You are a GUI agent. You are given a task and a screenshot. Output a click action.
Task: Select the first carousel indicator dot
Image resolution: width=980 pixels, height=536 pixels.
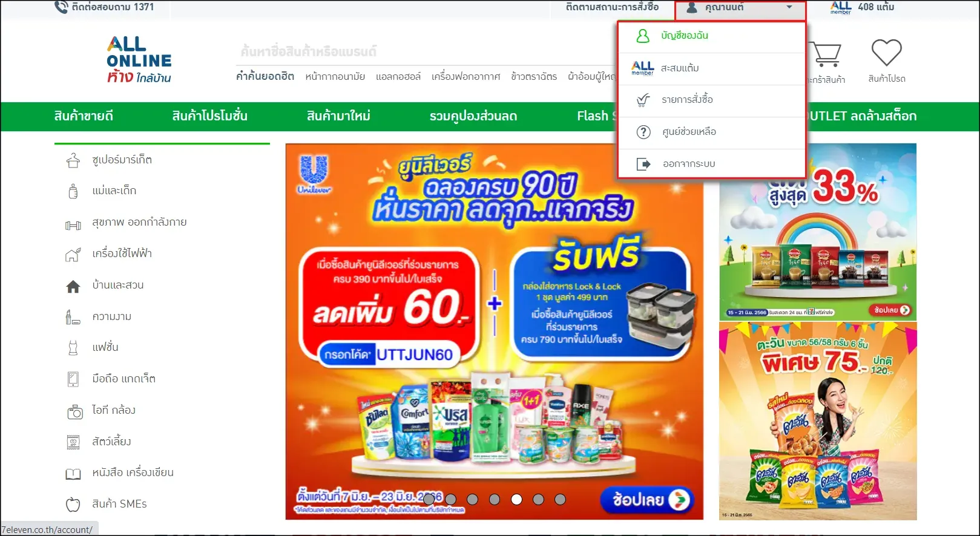pos(429,499)
